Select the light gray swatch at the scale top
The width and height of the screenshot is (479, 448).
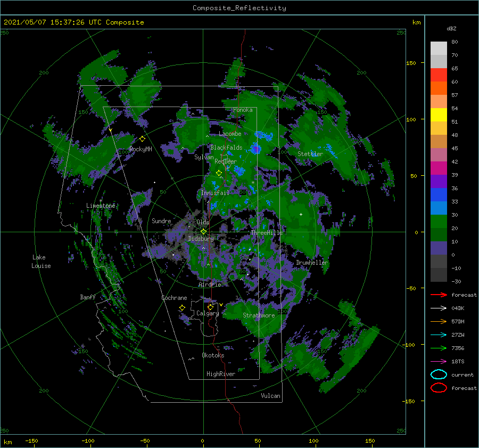pos(439,48)
